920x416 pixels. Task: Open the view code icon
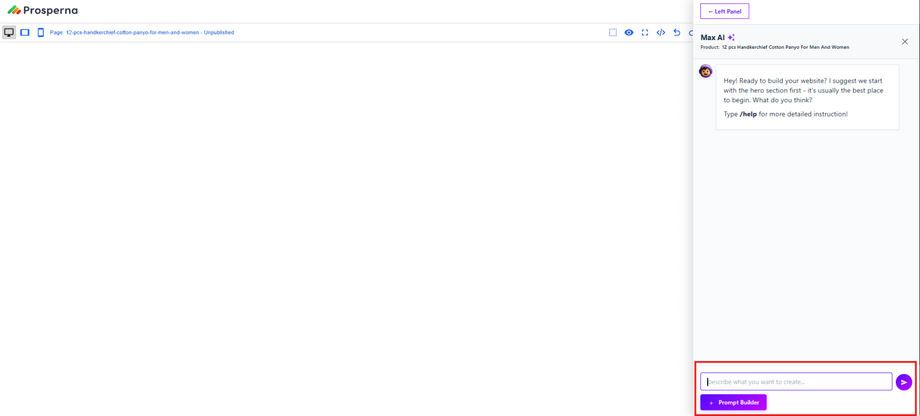click(x=661, y=32)
